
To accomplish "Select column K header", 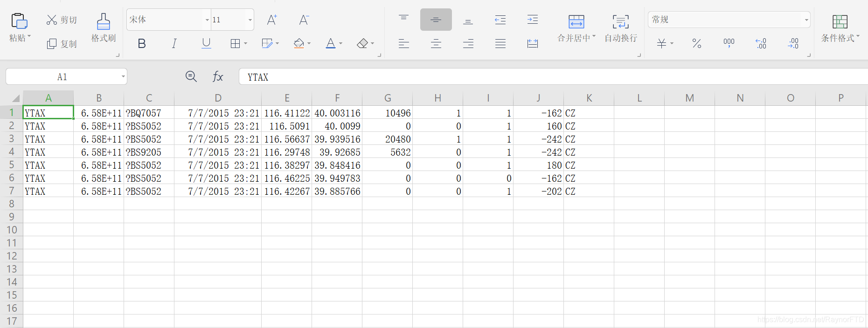I will click(589, 98).
